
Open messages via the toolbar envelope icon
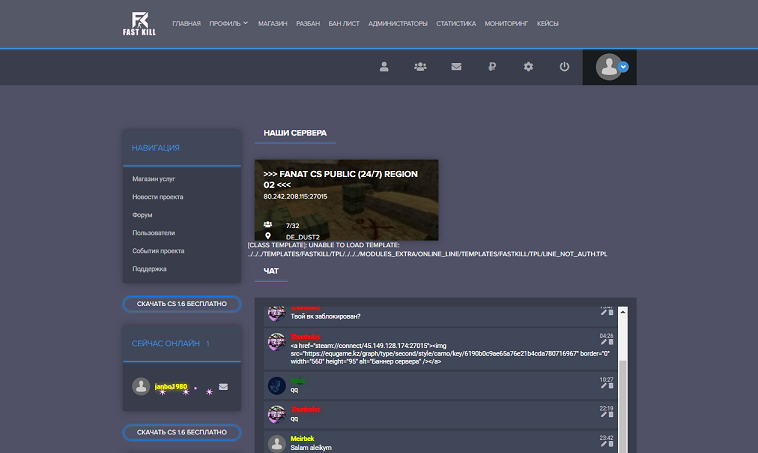(x=456, y=67)
